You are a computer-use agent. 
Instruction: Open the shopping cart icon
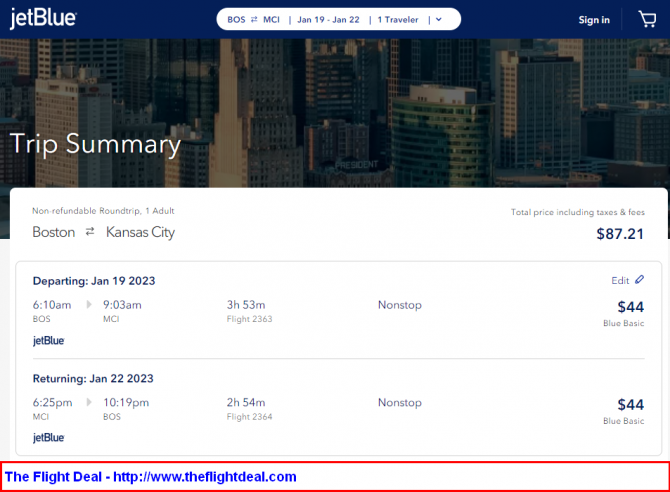click(x=647, y=19)
